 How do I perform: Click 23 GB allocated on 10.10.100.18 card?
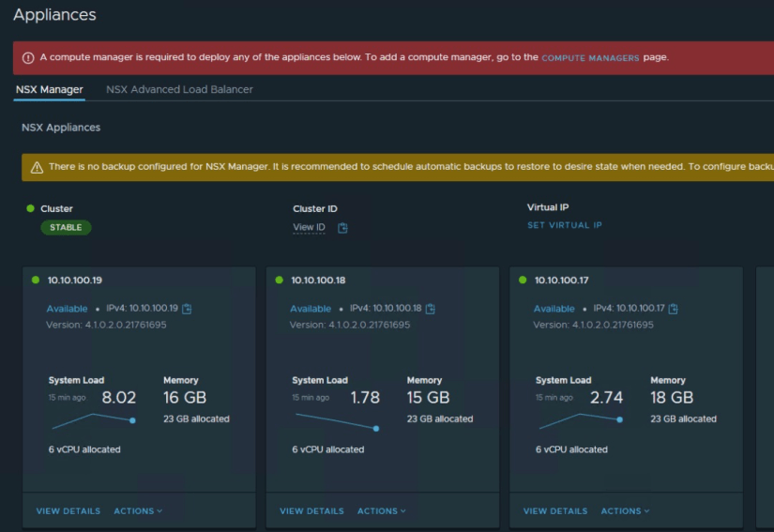coord(440,419)
